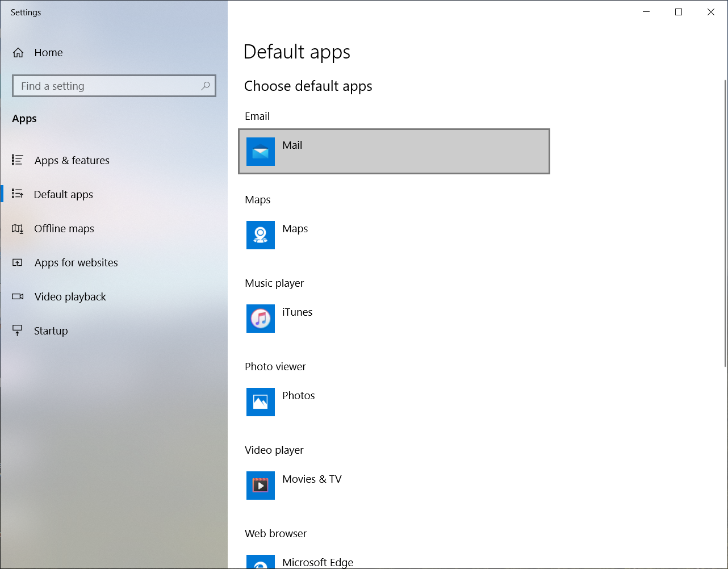728x569 pixels.
Task: Maximize the Settings window
Action: pos(678,12)
